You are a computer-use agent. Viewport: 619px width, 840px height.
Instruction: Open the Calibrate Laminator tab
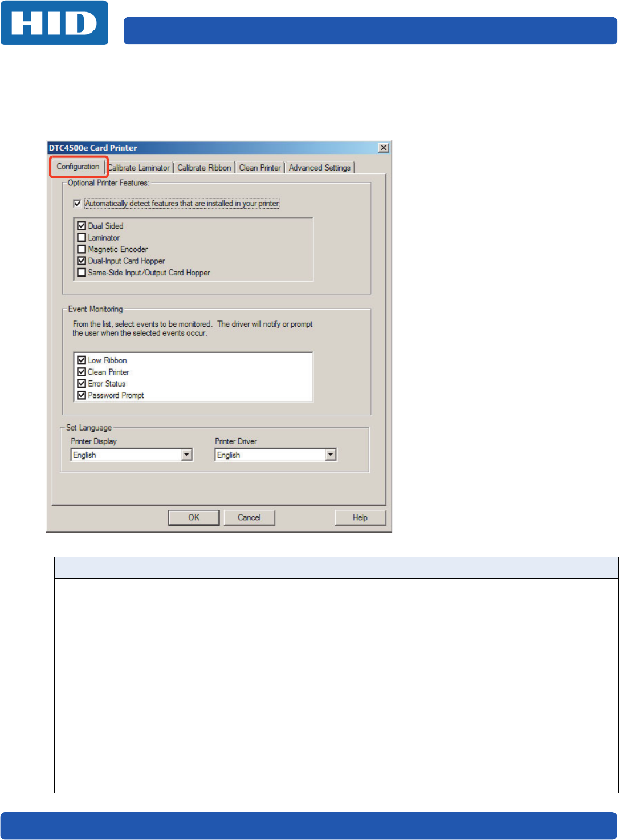[x=139, y=168]
